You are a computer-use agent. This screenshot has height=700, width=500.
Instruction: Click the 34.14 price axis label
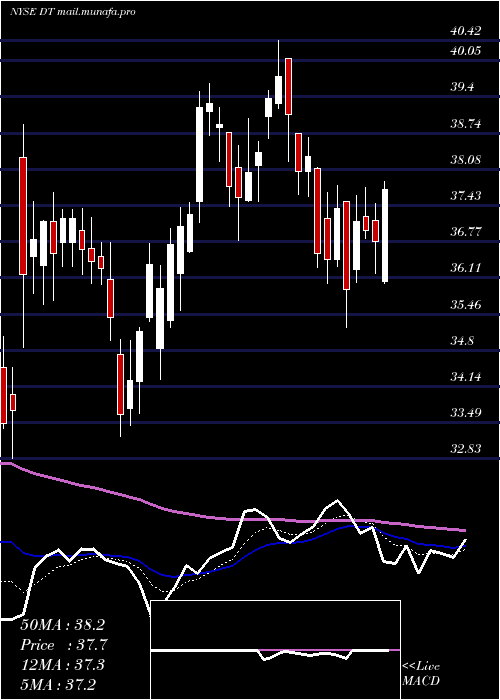466,377
